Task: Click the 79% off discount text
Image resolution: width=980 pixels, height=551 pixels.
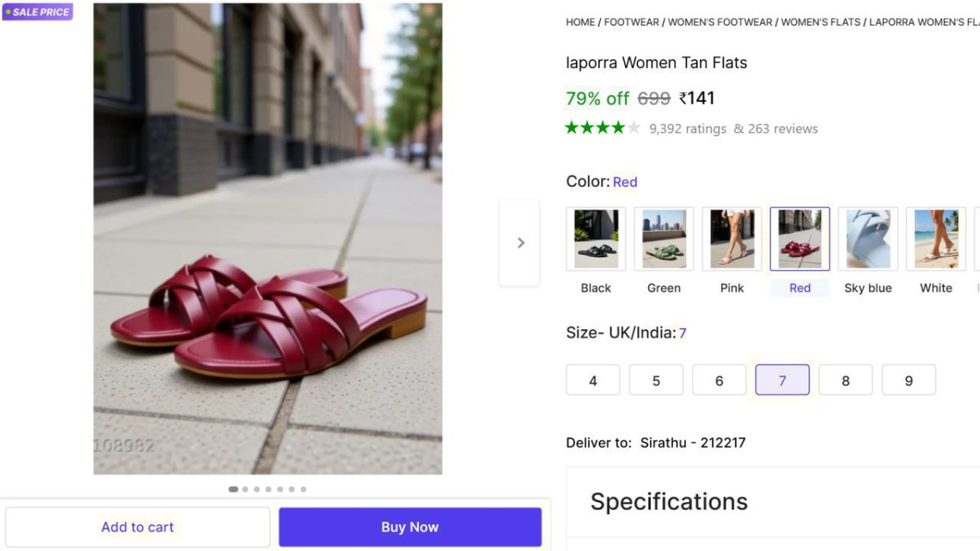Action: click(x=597, y=99)
